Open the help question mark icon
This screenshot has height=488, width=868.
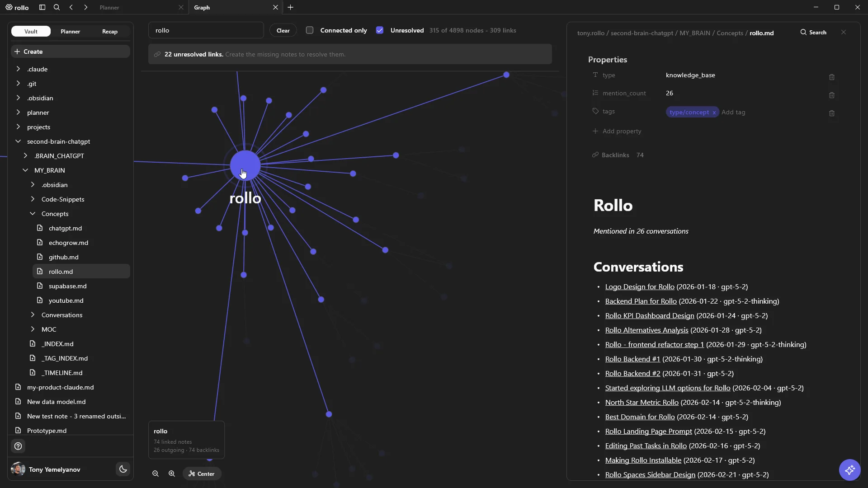click(x=18, y=446)
